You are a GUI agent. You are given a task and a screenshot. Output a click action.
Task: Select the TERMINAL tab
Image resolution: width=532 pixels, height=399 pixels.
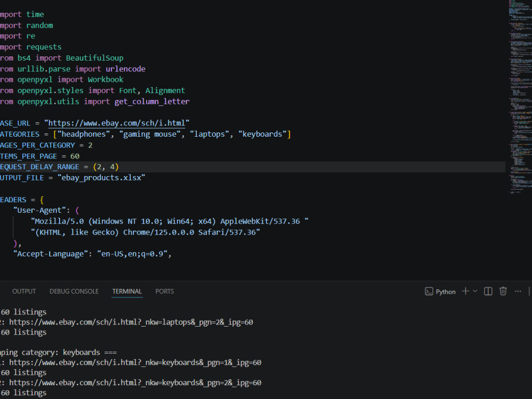(x=127, y=292)
